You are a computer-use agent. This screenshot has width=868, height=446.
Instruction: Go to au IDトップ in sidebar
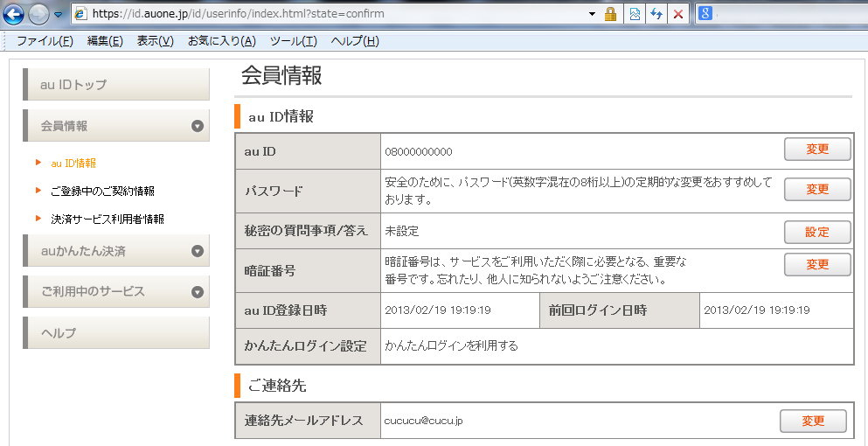point(116,84)
